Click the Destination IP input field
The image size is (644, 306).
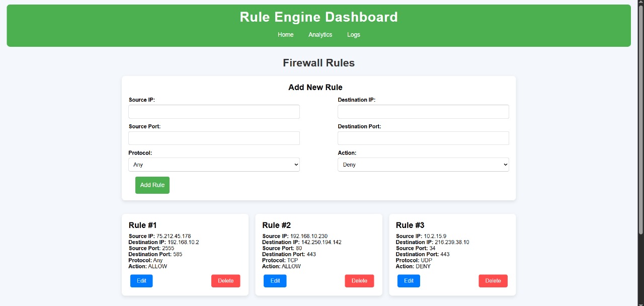point(423,111)
